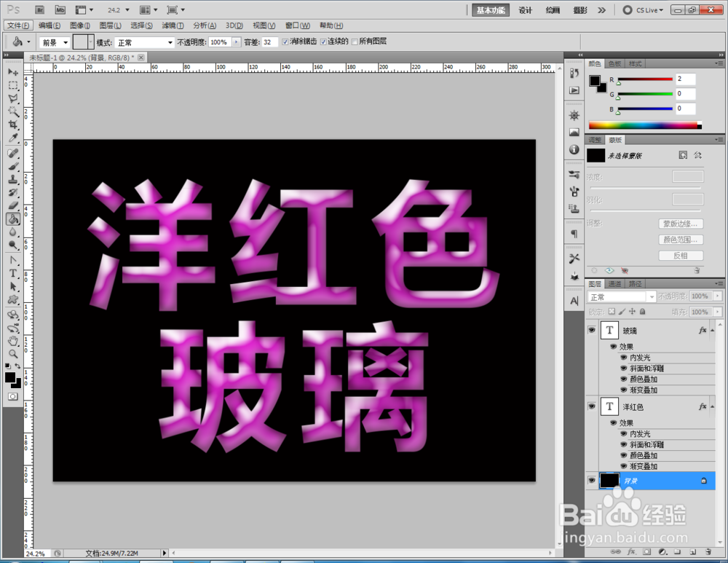Open the 模式 blend mode dropdown
Screen dimensions: 728x563
click(x=144, y=42)
